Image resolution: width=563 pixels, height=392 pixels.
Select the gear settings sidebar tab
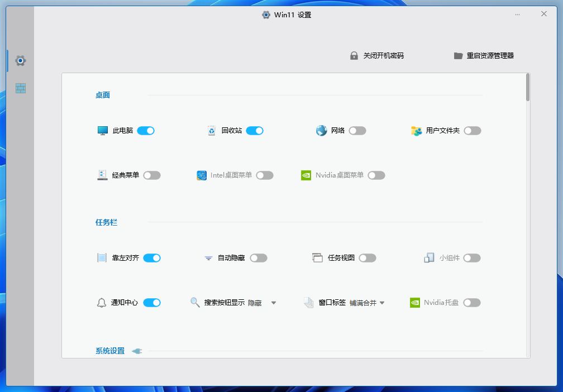point(21,60)
